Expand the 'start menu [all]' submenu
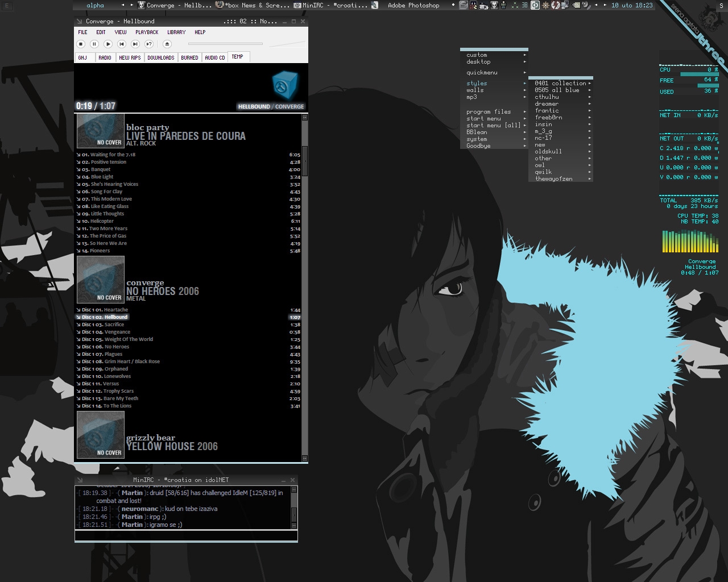 pos(494,126)
